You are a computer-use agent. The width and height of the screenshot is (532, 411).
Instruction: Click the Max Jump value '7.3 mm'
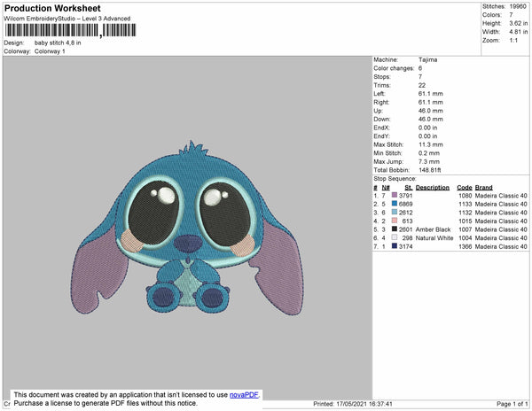429,161
